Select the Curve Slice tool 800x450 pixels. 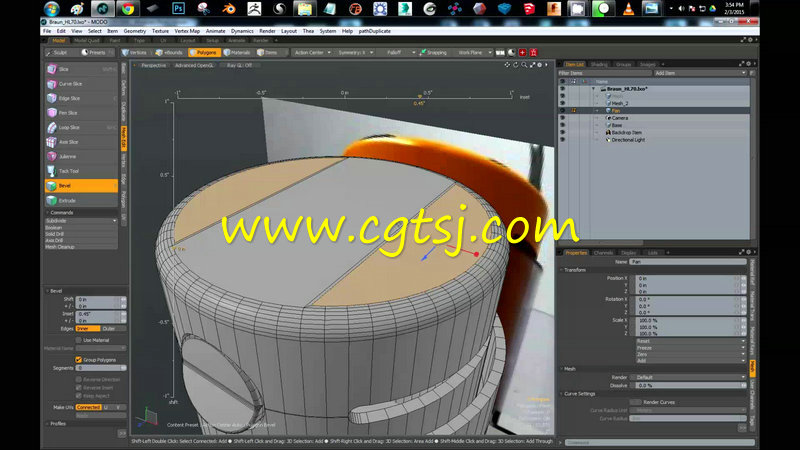(x=81, y=84)
